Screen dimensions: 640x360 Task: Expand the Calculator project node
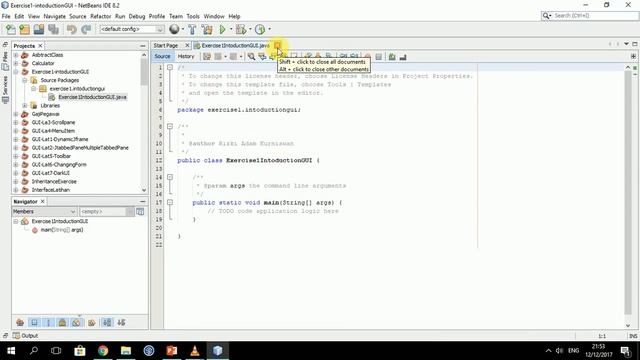click(x=16, y=63)
